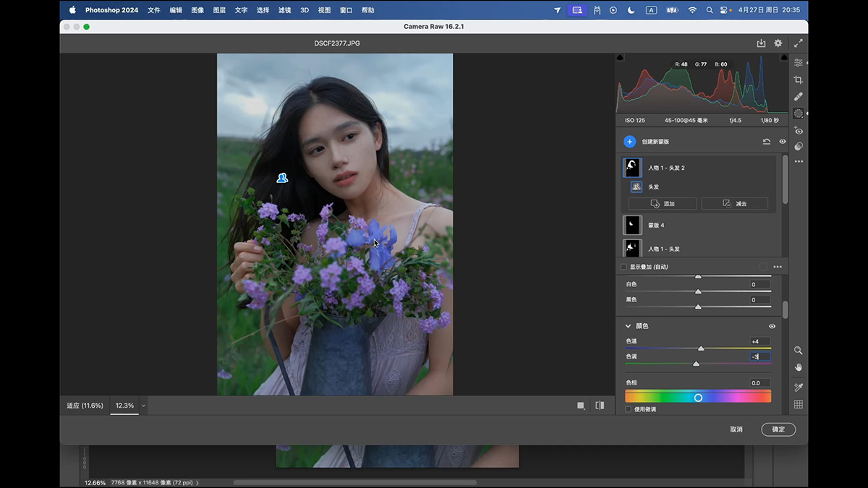Image resolution: width=868 pixels, height=488 pixels.
Task: Click the 确定 button
Action: coord(778,429)
